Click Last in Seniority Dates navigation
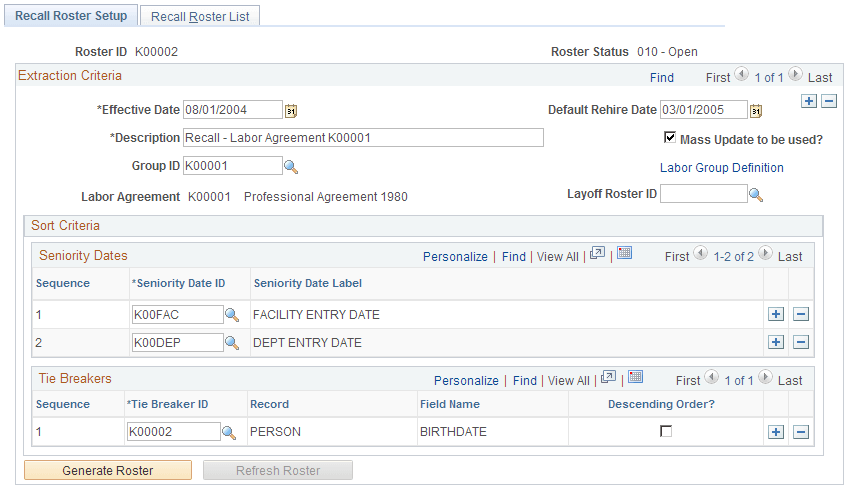 tap(790, 257)
